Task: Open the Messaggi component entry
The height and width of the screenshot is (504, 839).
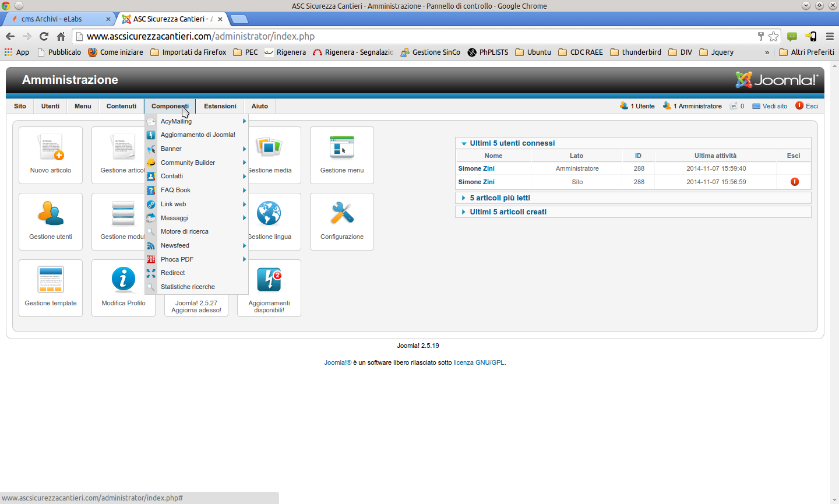Action: click(x=197, y=218)
